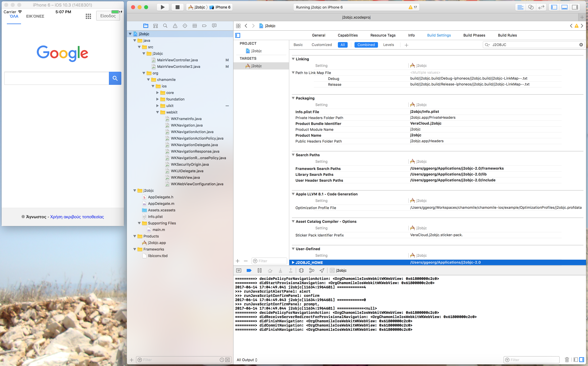The width and height of the screenshot is (588, 366).
Task: Open the Debug View Hierarchy icon
Action: pos(301,270)
